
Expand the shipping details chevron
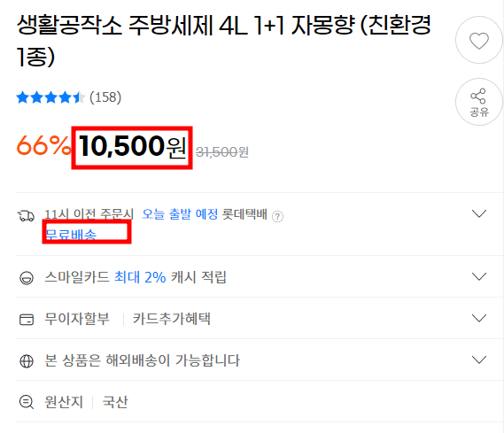(x=478, y=213)
